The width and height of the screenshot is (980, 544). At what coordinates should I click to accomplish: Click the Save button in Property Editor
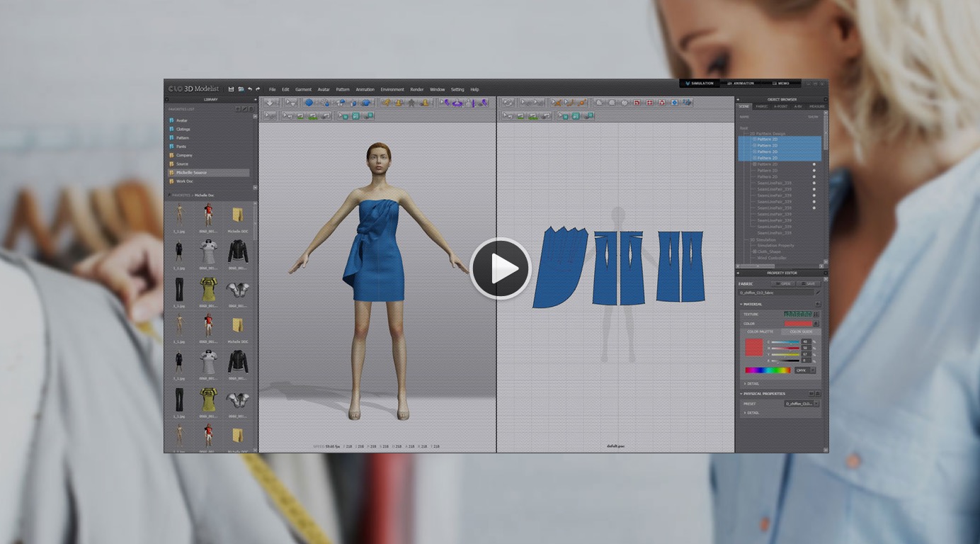(810, 283)
